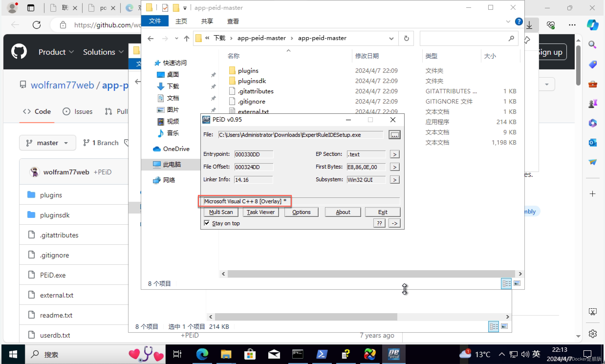Open the 主页 ribbon tab
The image size is (605, 364).
pos(181,21)
